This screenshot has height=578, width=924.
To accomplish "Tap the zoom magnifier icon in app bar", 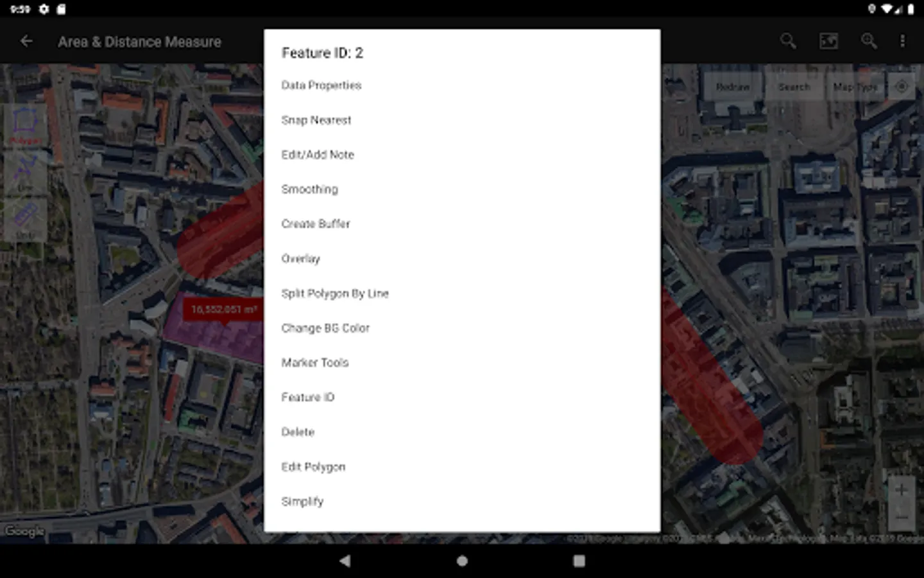I will point(869,42).
